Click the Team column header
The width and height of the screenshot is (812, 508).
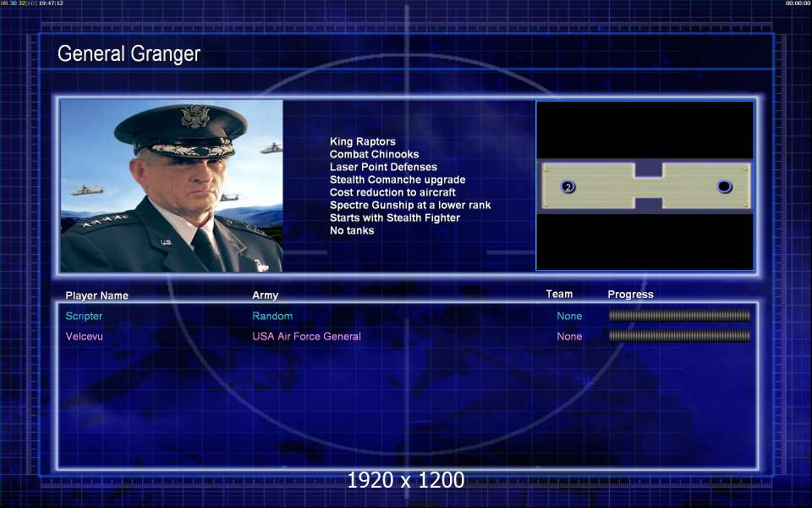pyautogui.click(x=559, y=294)
